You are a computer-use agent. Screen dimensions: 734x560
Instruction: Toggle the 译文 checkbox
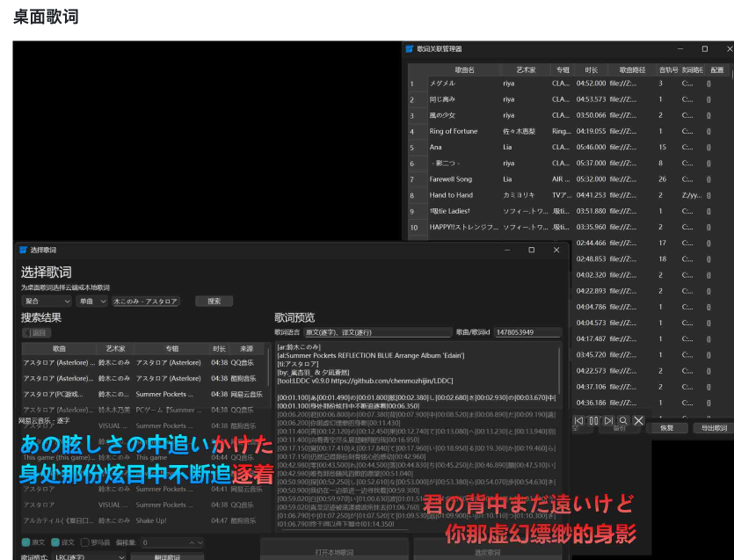(57, 543)
